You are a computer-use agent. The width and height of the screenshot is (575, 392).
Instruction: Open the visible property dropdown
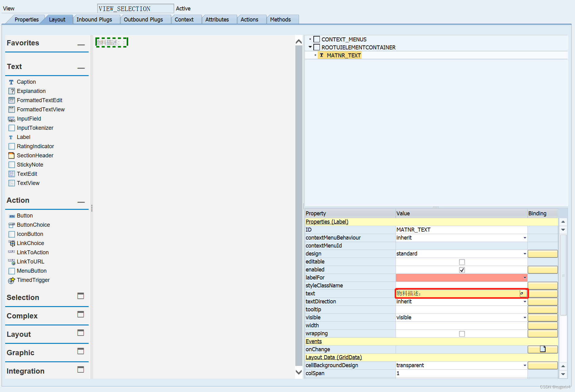525,317
